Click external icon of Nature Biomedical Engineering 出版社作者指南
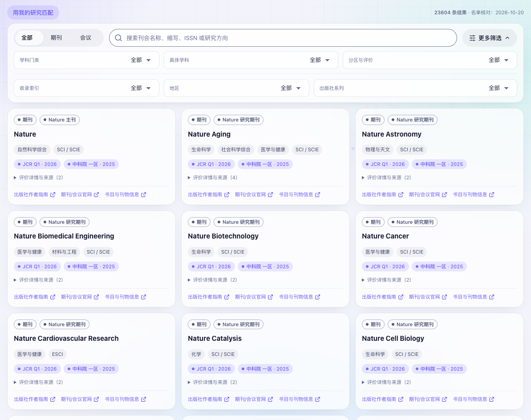 coord(53,297)
